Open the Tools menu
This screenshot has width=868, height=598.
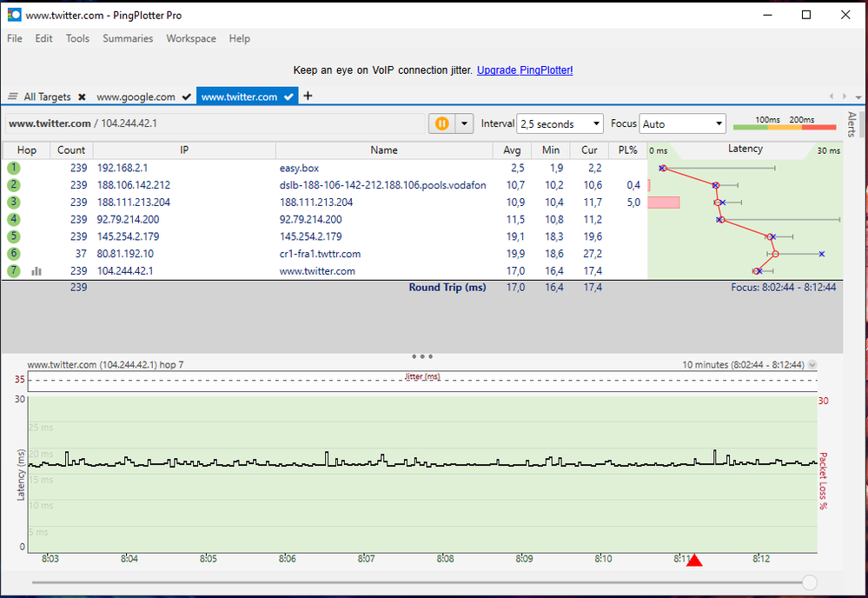coord(77,38)
